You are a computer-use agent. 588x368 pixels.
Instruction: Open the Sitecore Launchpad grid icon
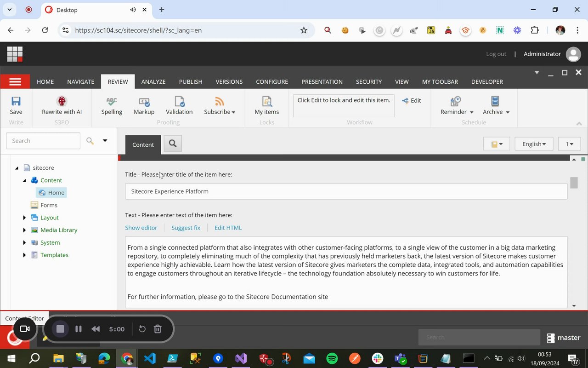15,54
